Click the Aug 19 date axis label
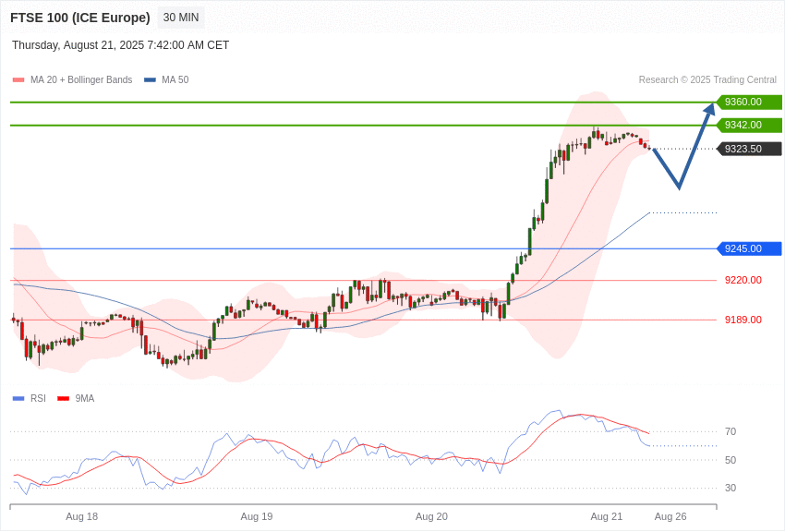This screenshot has width=785, height=532. [257, 516]
